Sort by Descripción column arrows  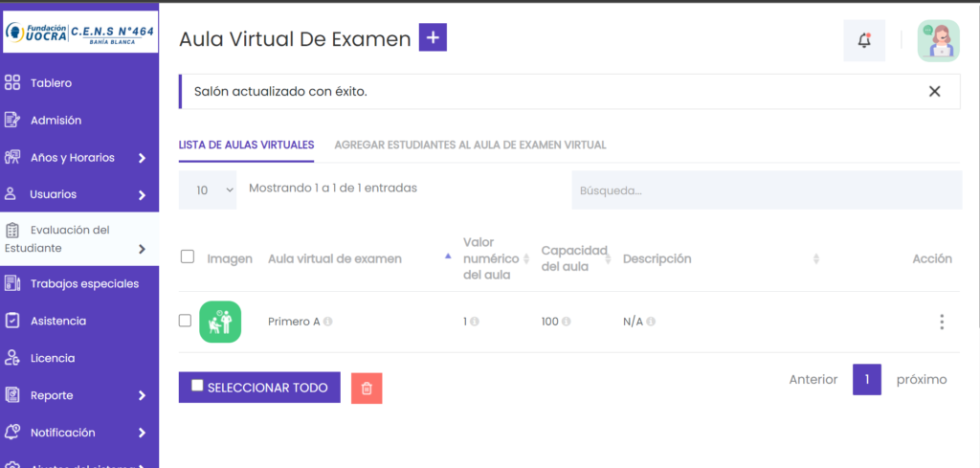coord(815,258)
